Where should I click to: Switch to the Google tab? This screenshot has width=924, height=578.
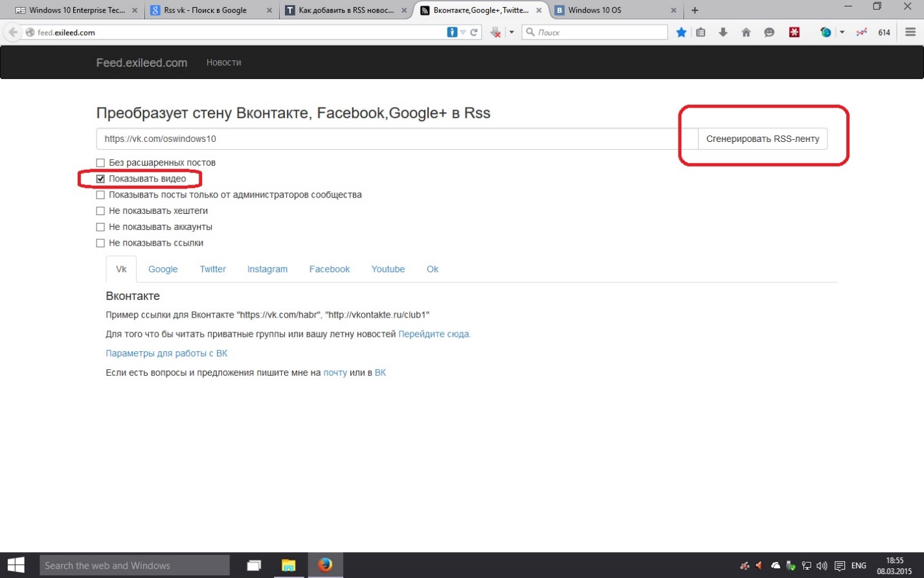click(163, 269)
